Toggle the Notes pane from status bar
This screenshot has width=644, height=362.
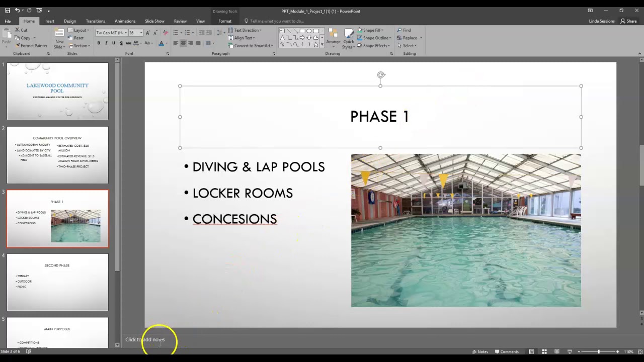(x=480, y=351)
